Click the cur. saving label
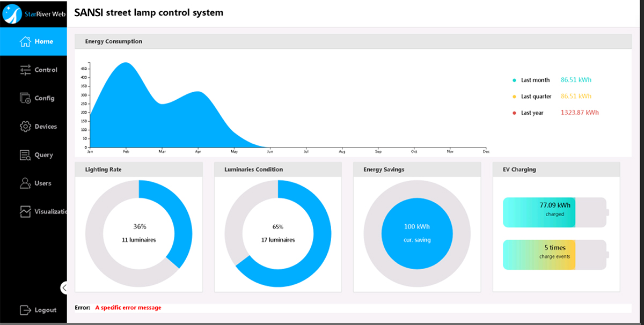644x325 pixels. click(417, 240)
